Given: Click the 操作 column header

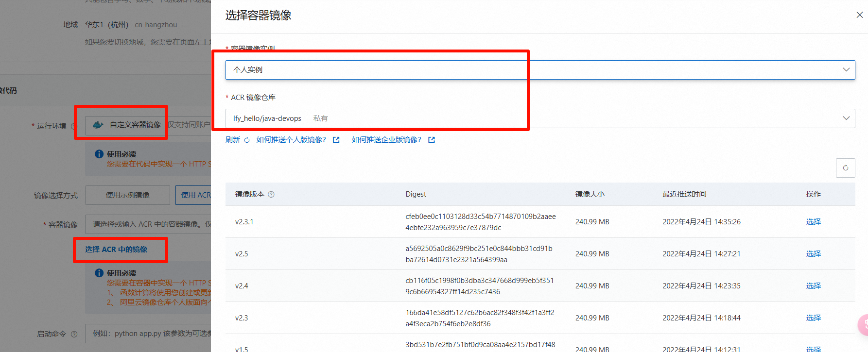Looking at the screenshot, I should tap(813, 194).
